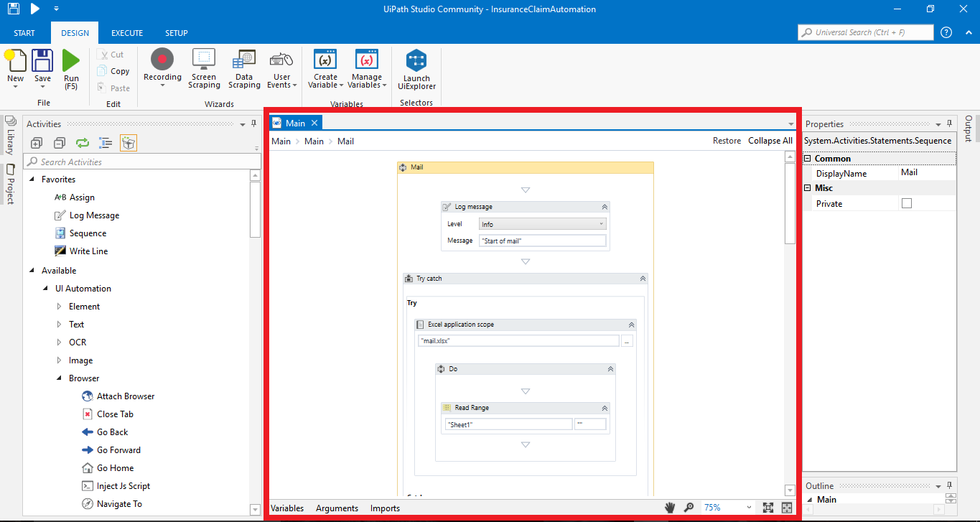
Task: Click quick-access run icon in title bar
Action: click(35, 9)
